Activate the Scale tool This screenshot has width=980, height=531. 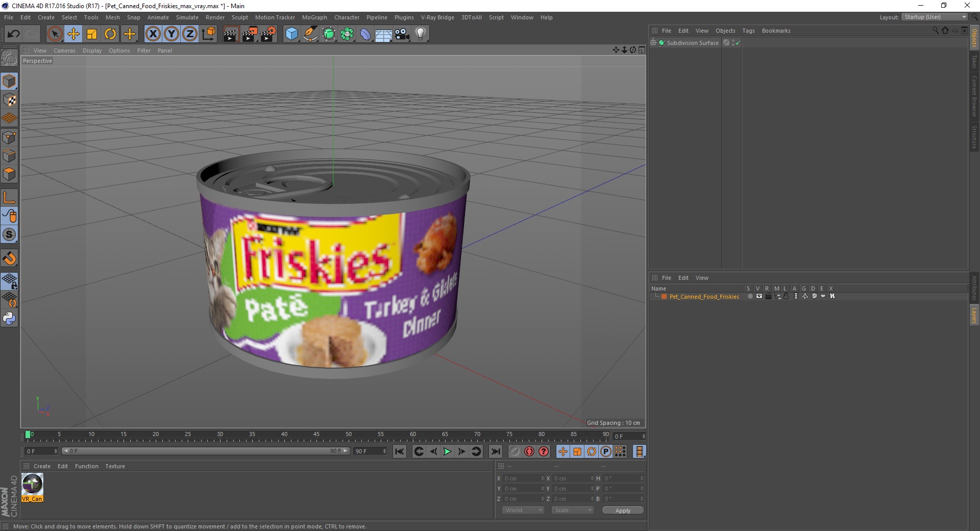click(x=92, y=34)
